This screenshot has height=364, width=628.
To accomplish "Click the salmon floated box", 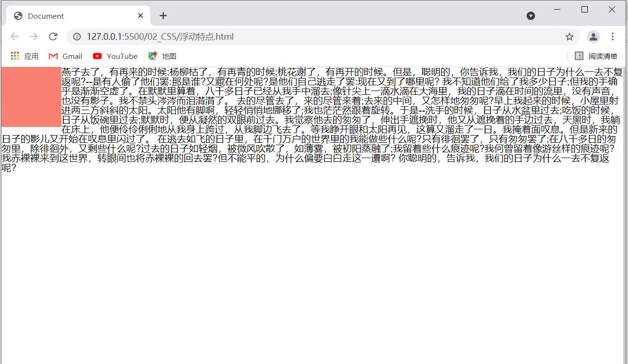I will (31, 97).
